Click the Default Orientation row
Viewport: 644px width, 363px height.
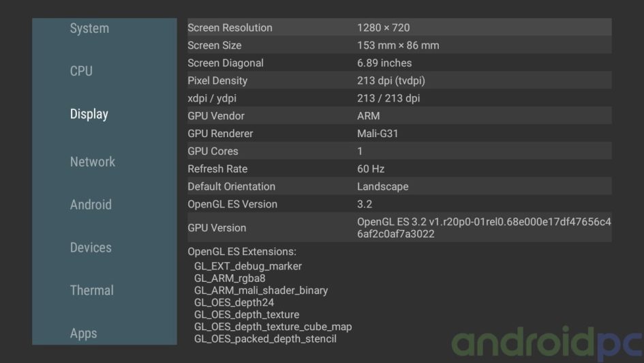(x=399, y=187)
